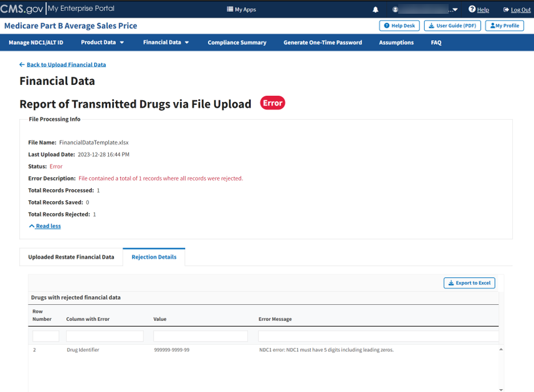This screenshot has height=392, width=534.
Task: Click the Row Number filter field
Action: (x=46, y=336)
